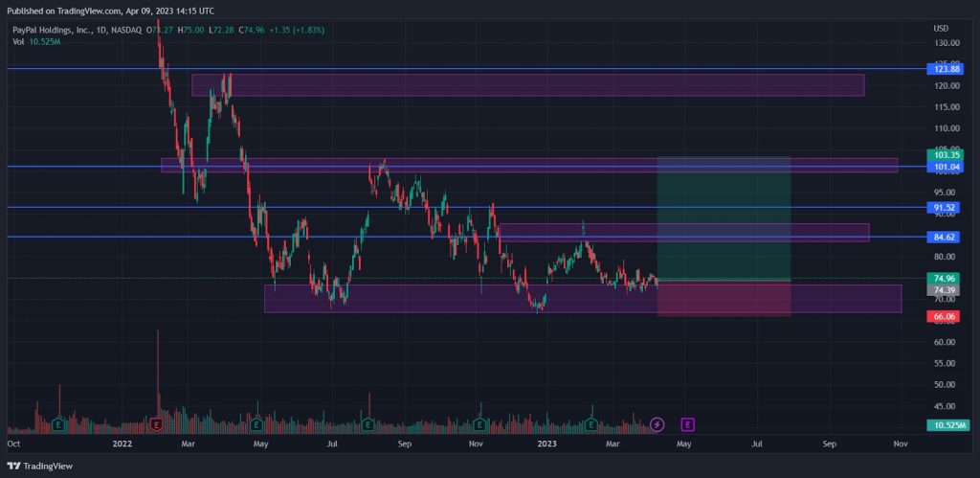Select the bottom purple support rectangle near 70

coord(583,299)
